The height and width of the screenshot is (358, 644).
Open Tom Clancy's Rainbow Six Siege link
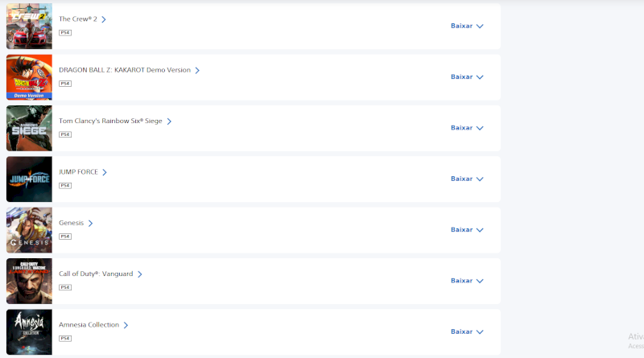pos(110,121)
